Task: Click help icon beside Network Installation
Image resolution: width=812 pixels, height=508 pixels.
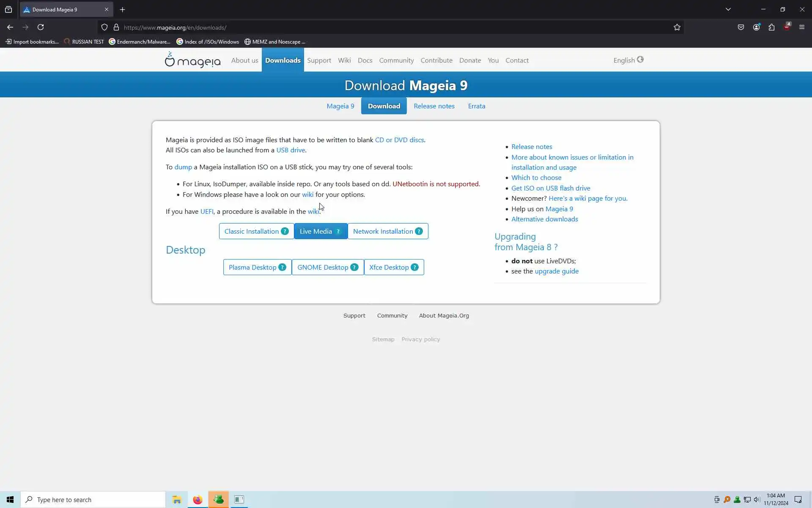Action: coord(419,231)
